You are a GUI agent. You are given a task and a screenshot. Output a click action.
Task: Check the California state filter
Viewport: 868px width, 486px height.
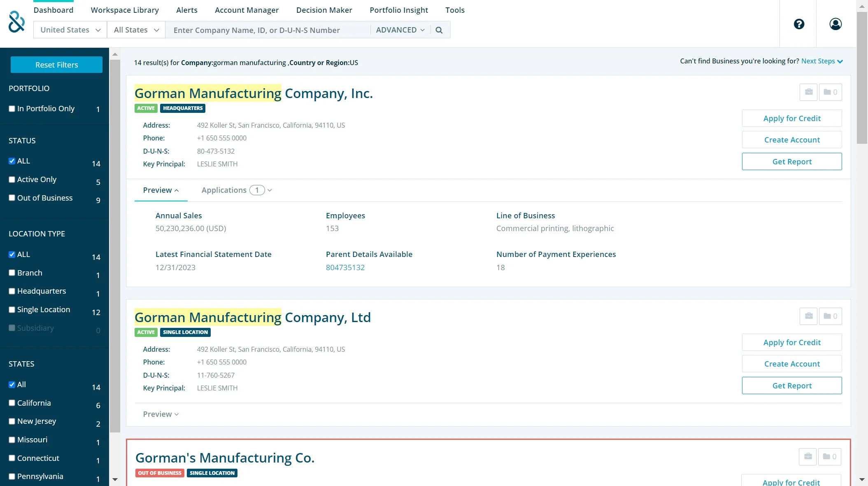pos(12,403)
